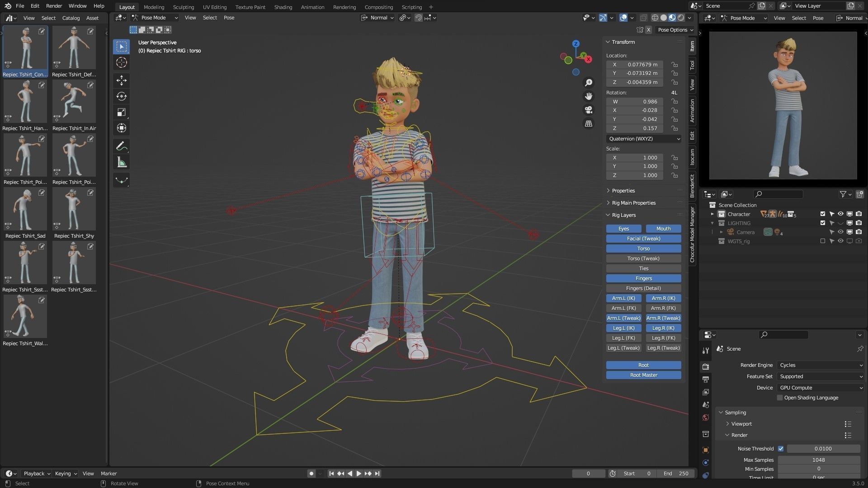Switch to the Animation workspace tab
868x488 pixels.
(312, 7)
